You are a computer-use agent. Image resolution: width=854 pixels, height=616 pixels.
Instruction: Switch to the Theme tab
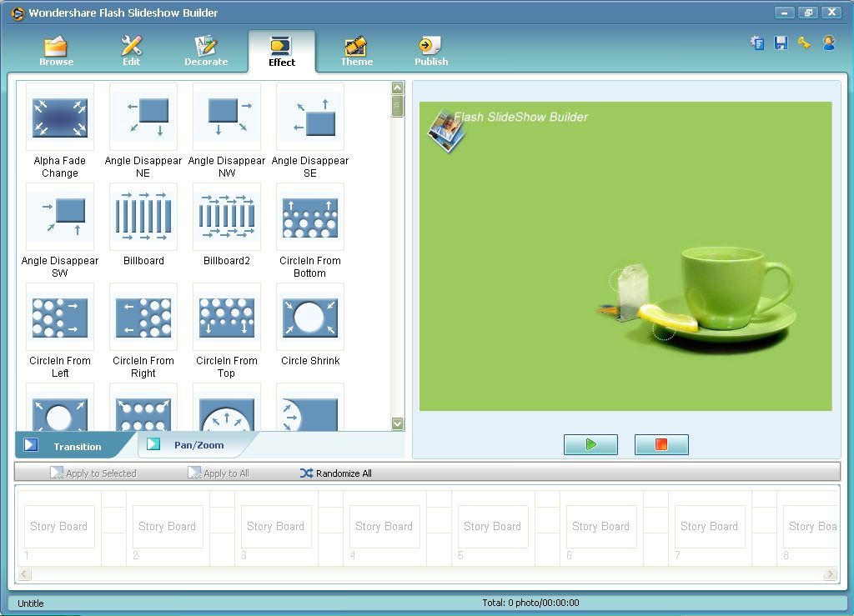(357, 51)
